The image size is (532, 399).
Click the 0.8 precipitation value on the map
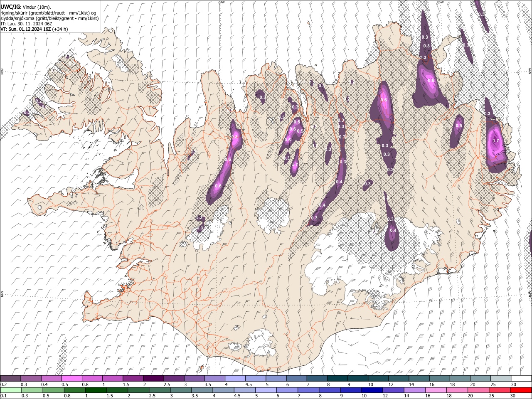pos(234,137)
